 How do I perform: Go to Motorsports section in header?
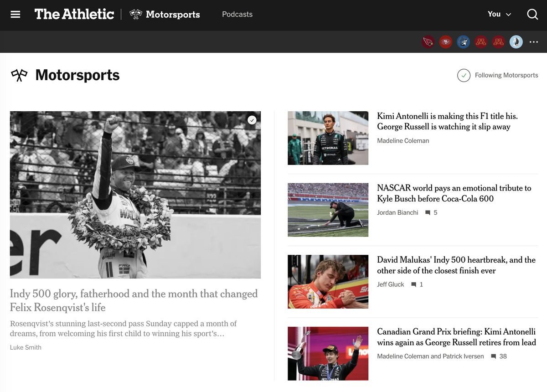tap(173, 15)
